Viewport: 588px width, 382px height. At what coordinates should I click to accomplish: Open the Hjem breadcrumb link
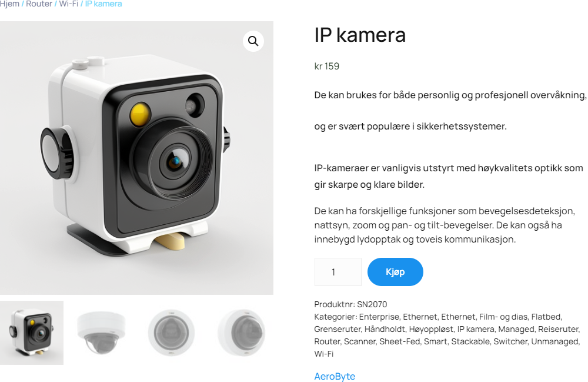pos(9,4)
